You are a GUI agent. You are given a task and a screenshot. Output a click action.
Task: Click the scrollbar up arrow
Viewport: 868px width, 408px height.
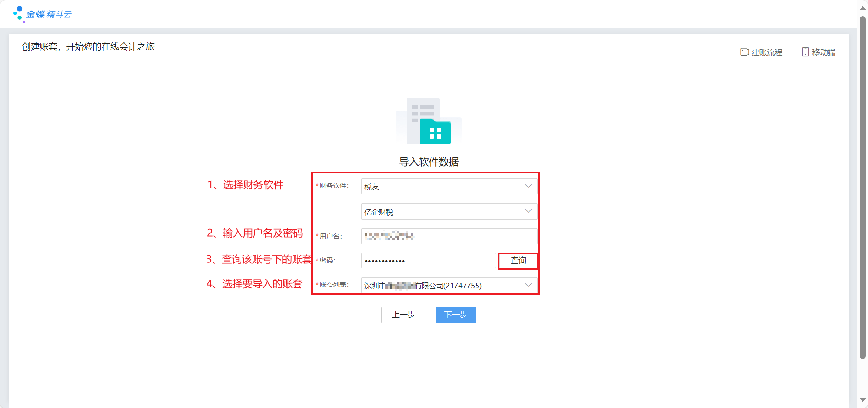pos(863,8)
